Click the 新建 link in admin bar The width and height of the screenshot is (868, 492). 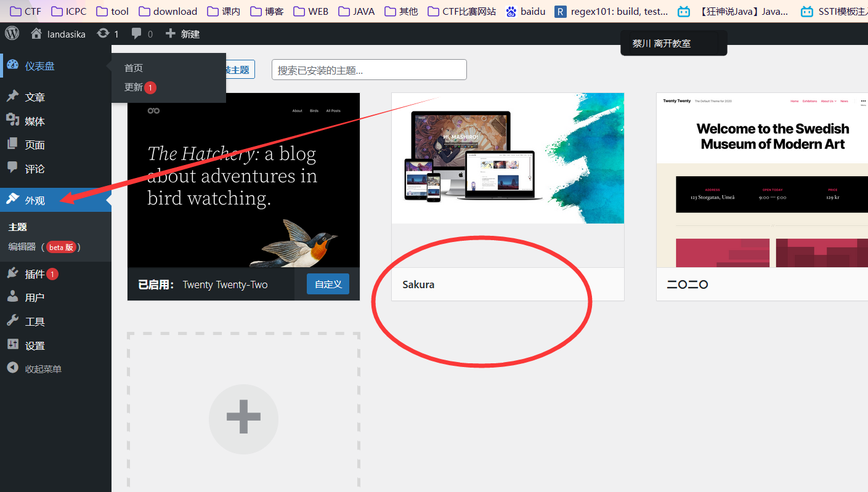point(190,34)
